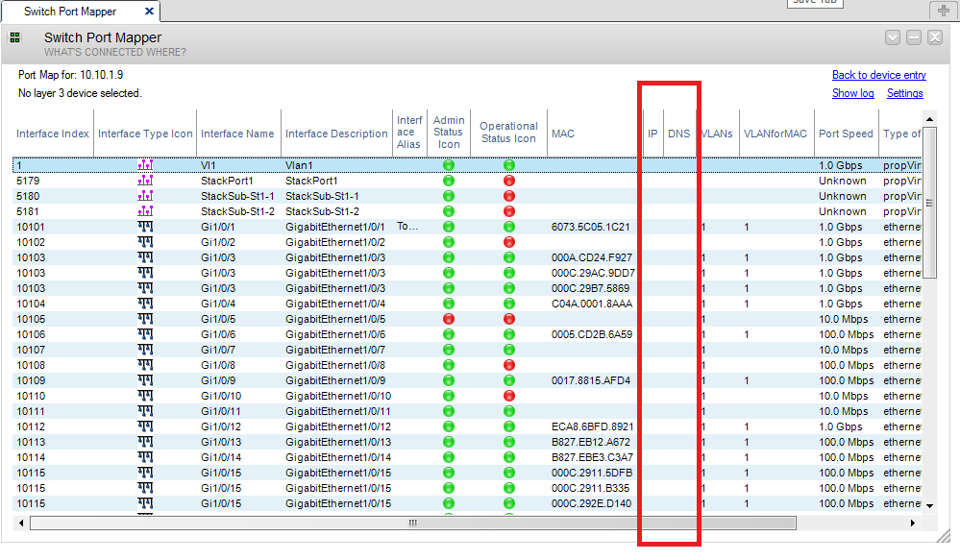
Task: Click the green admin status icon for Gi1/0/9
Action: point(449,380)
